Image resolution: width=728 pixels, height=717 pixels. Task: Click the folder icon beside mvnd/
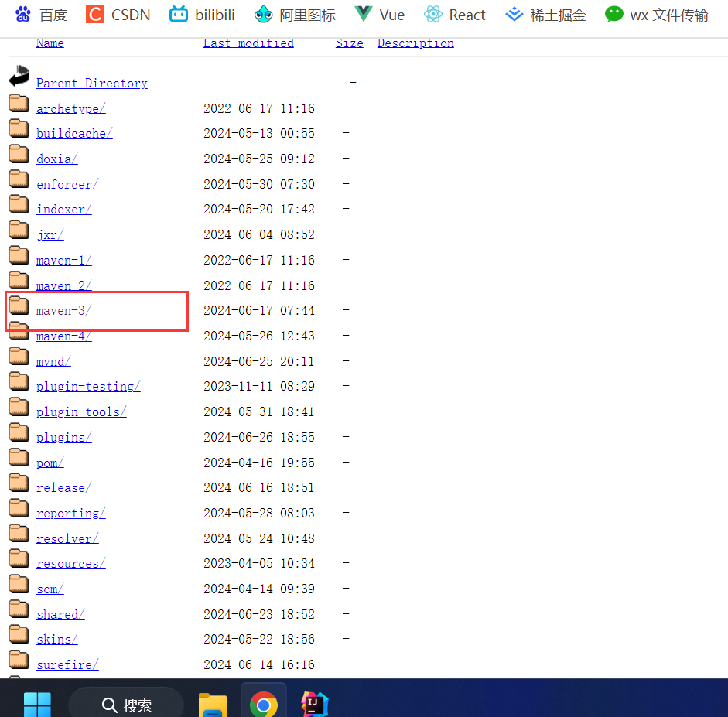[x=19, y=356]
